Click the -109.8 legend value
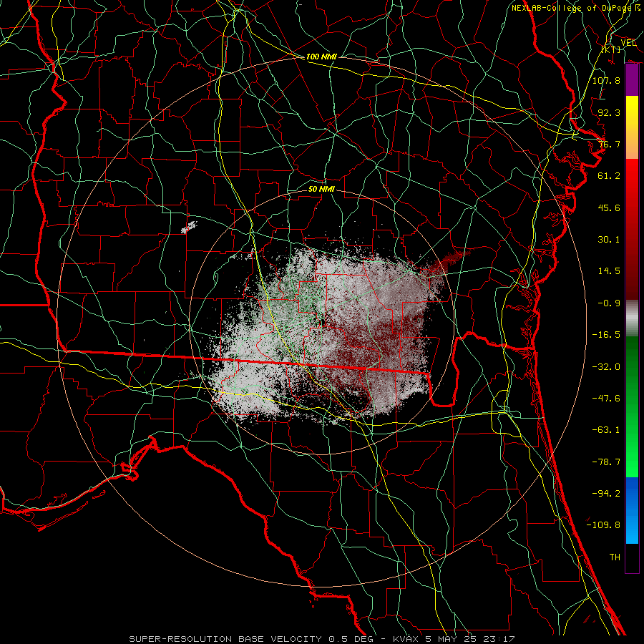The height and width of the screenshot is (644, 644). pyautogui.click(x=603, y=525)
